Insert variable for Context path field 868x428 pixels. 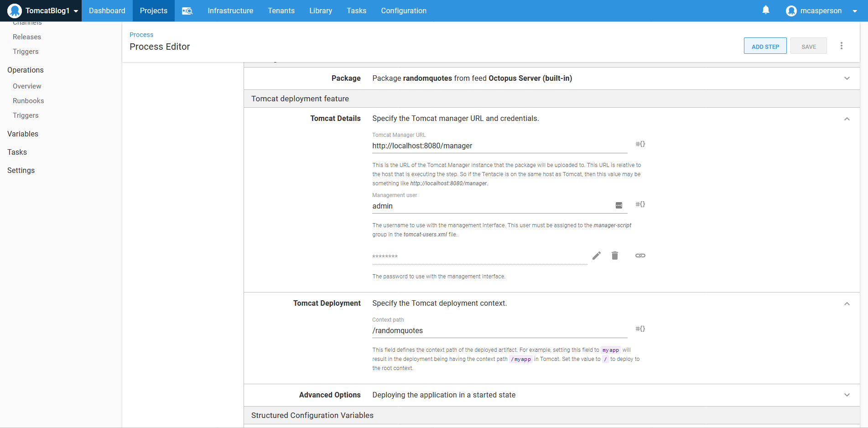(640, 329)
